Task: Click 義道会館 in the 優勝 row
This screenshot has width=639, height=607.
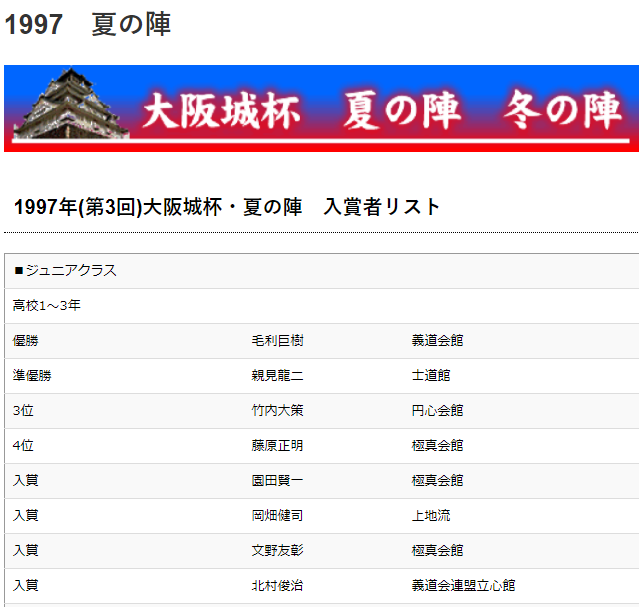Action: (437, 340)
